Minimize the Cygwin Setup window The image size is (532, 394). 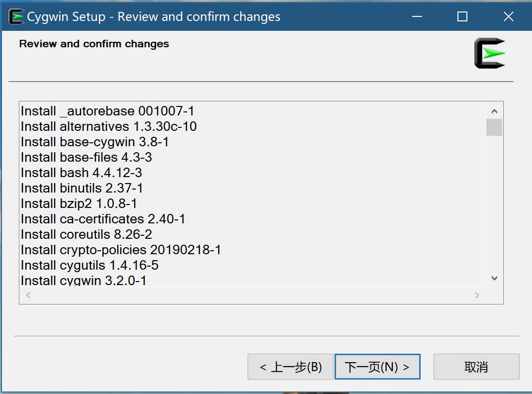[417, 16]
